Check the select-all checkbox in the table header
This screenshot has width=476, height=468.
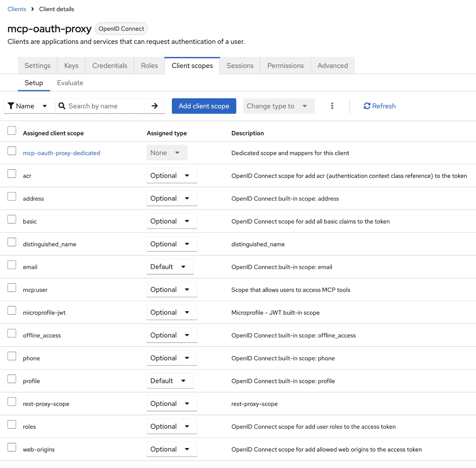point(12,131)
